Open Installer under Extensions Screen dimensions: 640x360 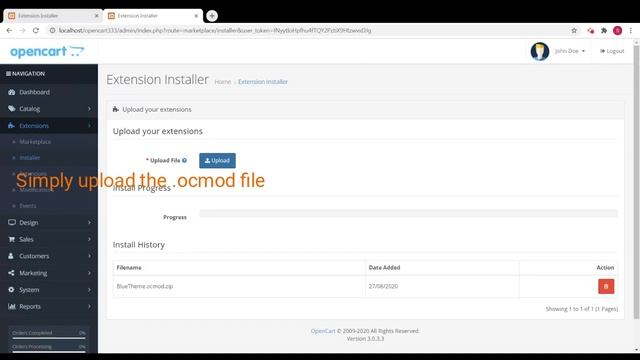pyautogui.click(x=30, y=158)
